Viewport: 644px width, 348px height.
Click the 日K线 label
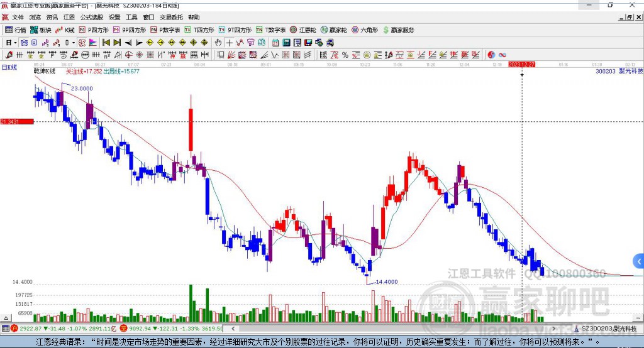coord(9,67)
